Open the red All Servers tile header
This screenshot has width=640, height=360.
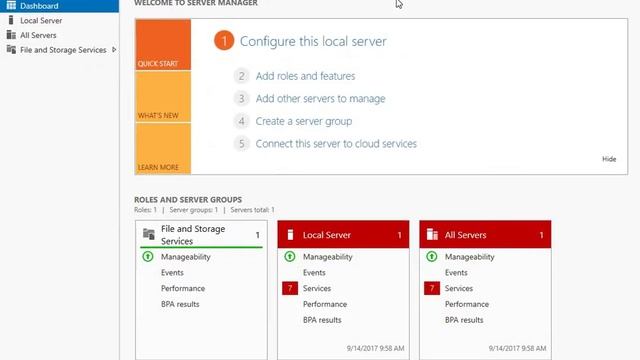click(485, 234)
